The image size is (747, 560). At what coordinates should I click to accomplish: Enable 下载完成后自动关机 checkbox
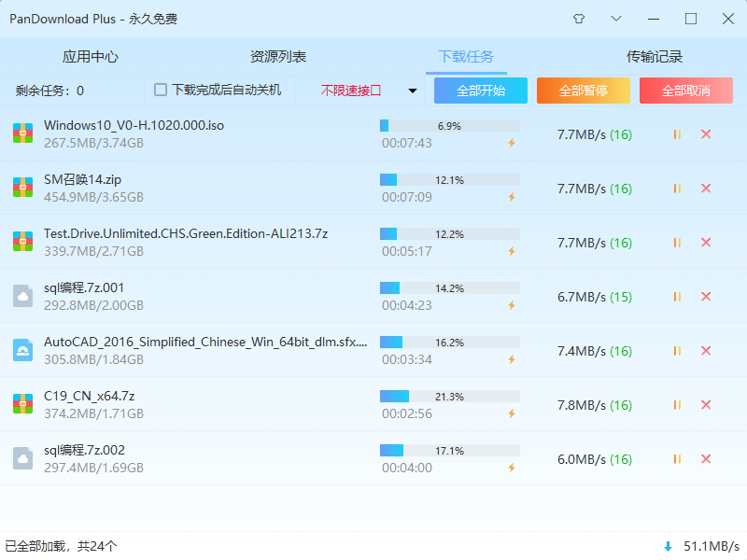click(x=161, y=90)
